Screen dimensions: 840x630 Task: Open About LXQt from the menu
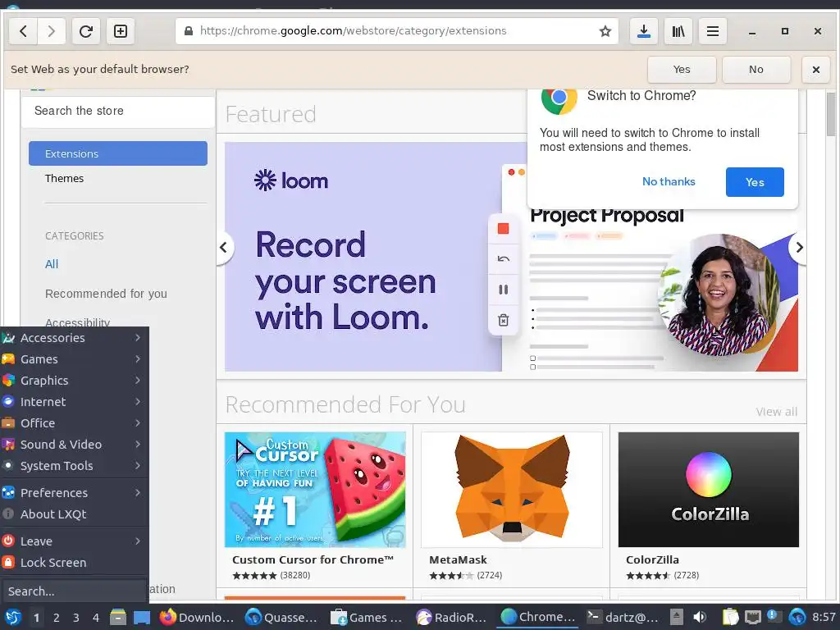pyautogui.click(x=74, y=514)
